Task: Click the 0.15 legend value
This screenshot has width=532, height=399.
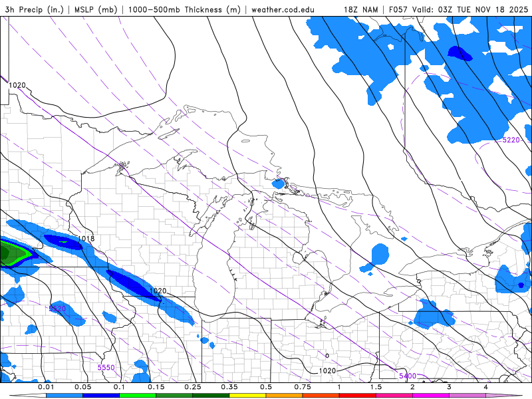Action: (156, 387)
